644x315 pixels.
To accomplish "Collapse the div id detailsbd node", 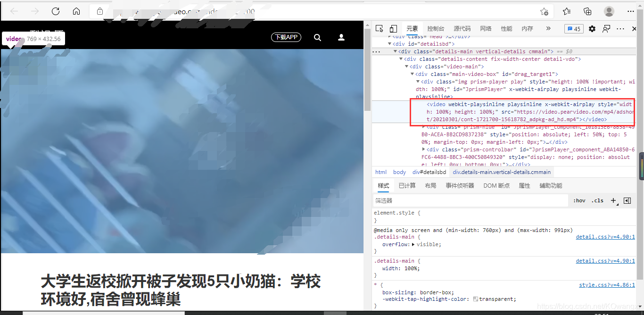I will (x=390, y=44).
